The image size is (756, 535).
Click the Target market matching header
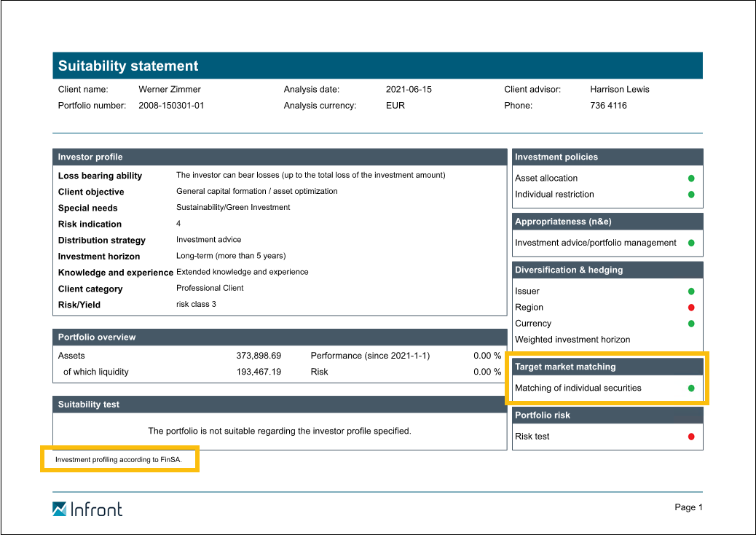tap(607, 367)
